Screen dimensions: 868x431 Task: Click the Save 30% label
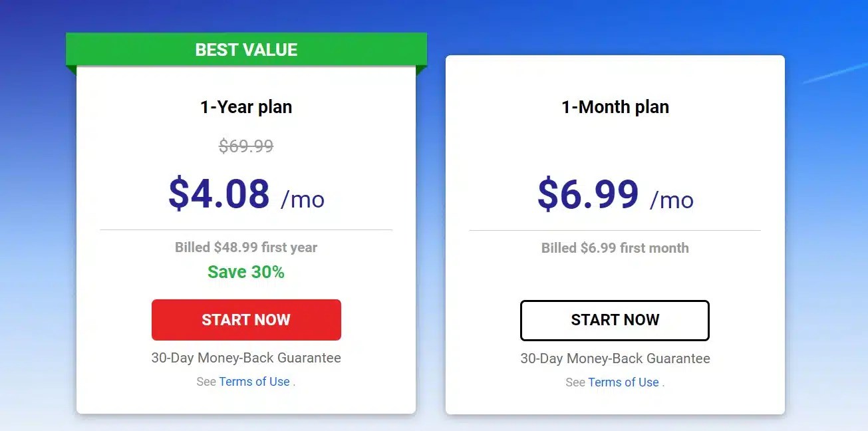point(245,271)
